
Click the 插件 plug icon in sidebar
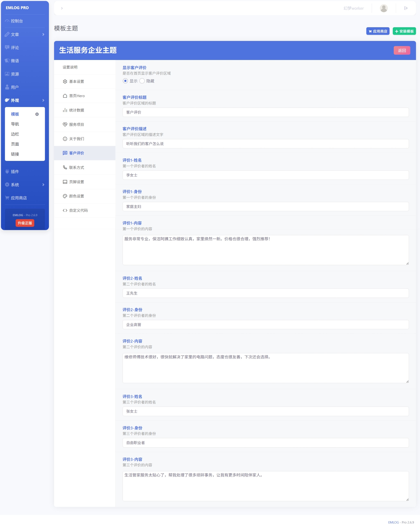click(x=7, y=172)
